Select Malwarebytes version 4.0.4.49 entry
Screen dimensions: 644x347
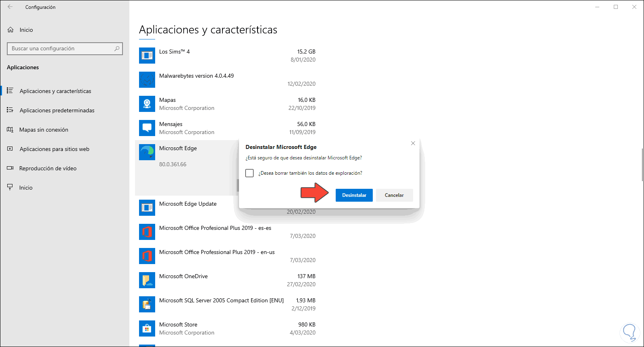point(196,76)
